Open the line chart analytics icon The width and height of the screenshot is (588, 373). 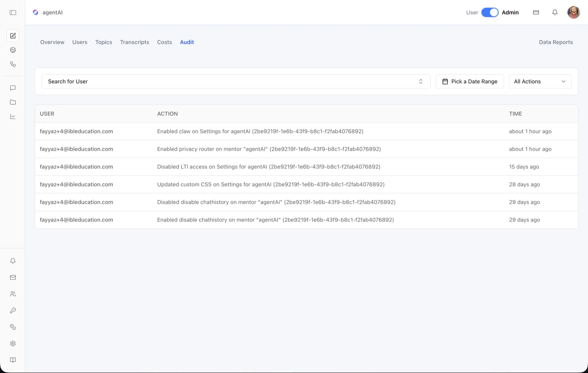(x=13, y=116)
